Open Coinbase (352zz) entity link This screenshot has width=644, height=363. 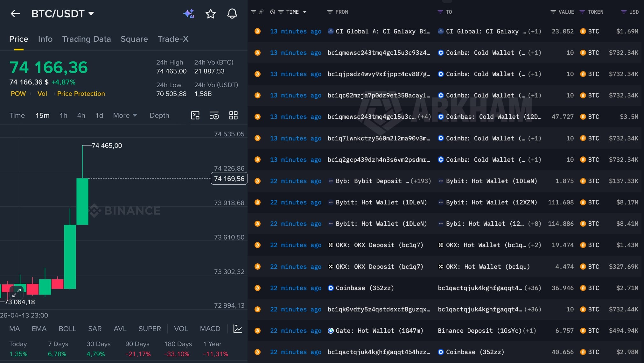[364, 288]
